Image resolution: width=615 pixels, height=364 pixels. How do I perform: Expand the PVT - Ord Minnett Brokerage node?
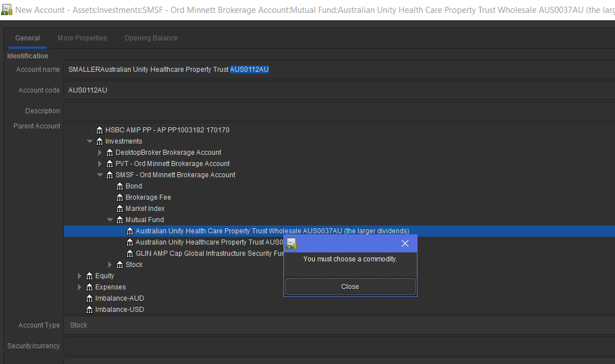tap(100, 164)
